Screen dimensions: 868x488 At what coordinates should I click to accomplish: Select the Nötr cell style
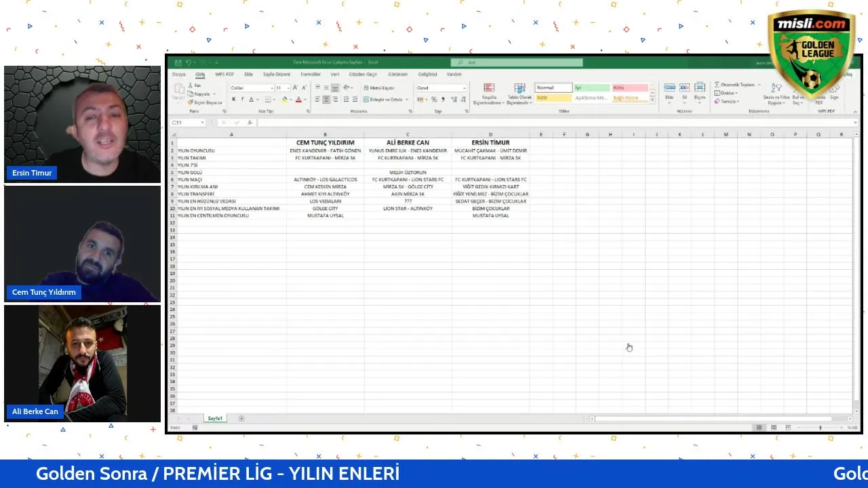point(553,98)
